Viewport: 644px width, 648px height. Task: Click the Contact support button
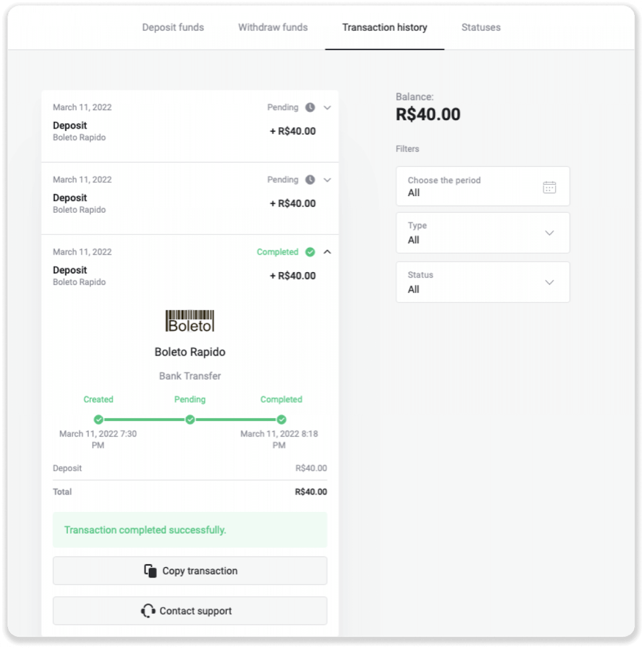coord(189,611)
